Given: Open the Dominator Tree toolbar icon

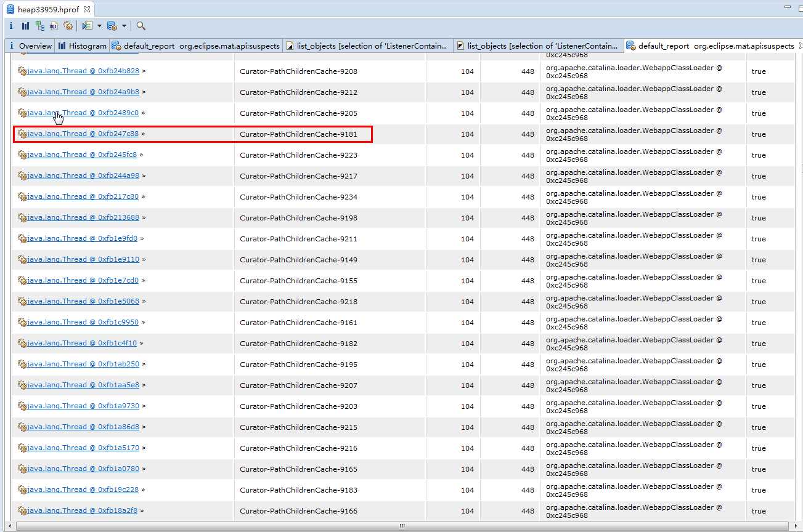Looking at the screenshot, I should click(39, 26).
